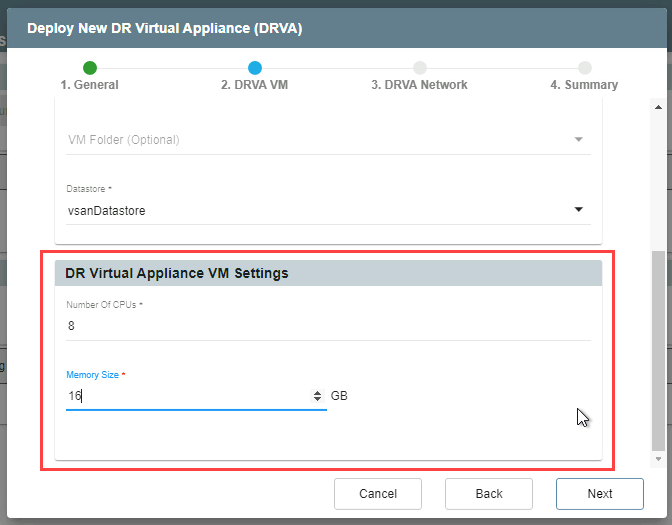Select the vsanDatastore value field

click(x=300, y=211)
